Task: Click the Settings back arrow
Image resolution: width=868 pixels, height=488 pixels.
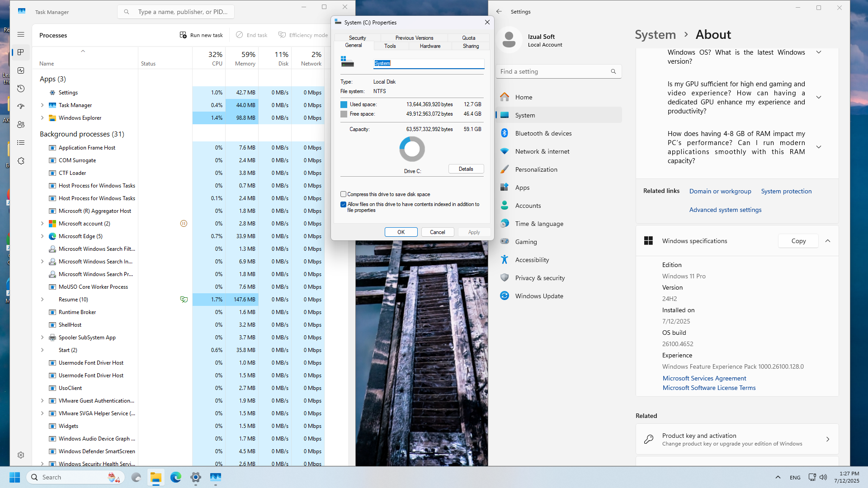Action: pyautogui.click(x=499, y=11)
